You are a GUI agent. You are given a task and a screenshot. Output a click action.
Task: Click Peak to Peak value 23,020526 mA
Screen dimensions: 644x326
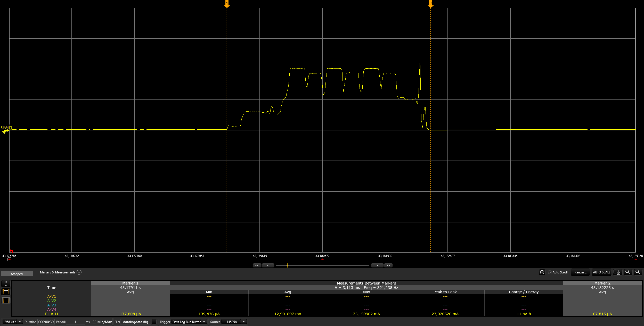(445, 314)
